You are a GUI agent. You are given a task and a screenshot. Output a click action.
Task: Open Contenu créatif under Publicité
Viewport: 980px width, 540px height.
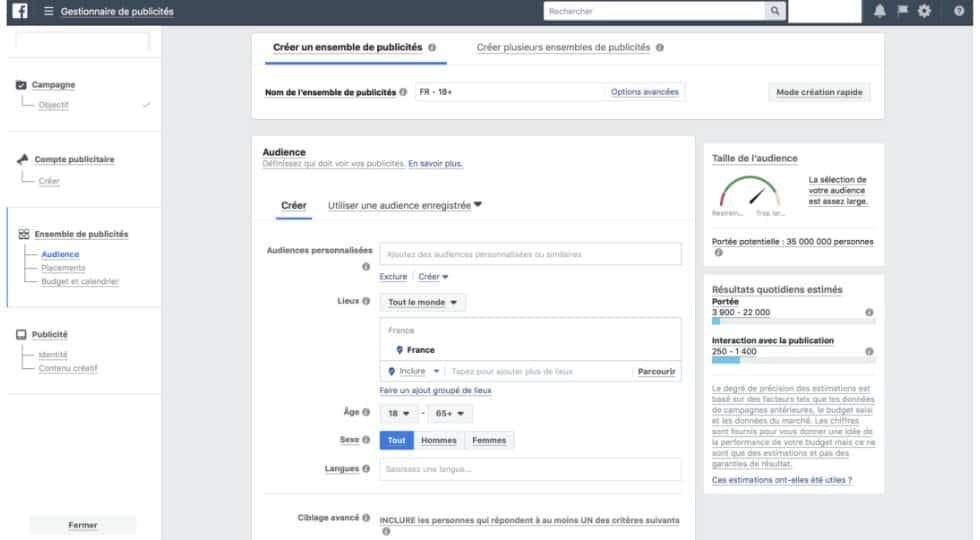point(68,369)
